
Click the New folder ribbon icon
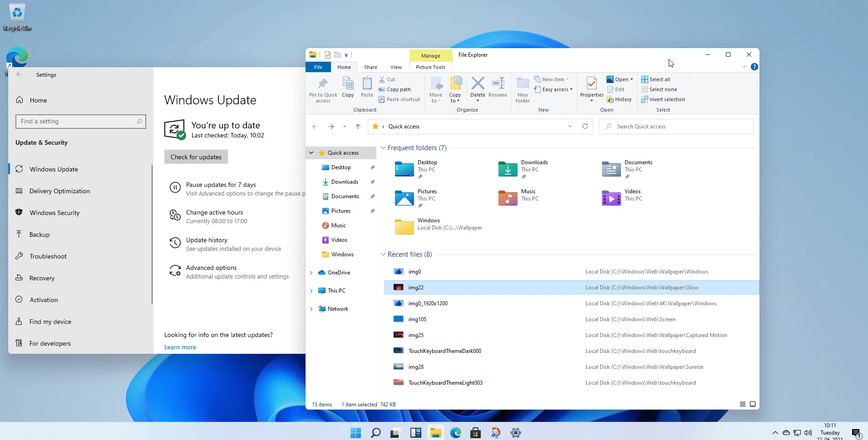(x=523, y=90)
